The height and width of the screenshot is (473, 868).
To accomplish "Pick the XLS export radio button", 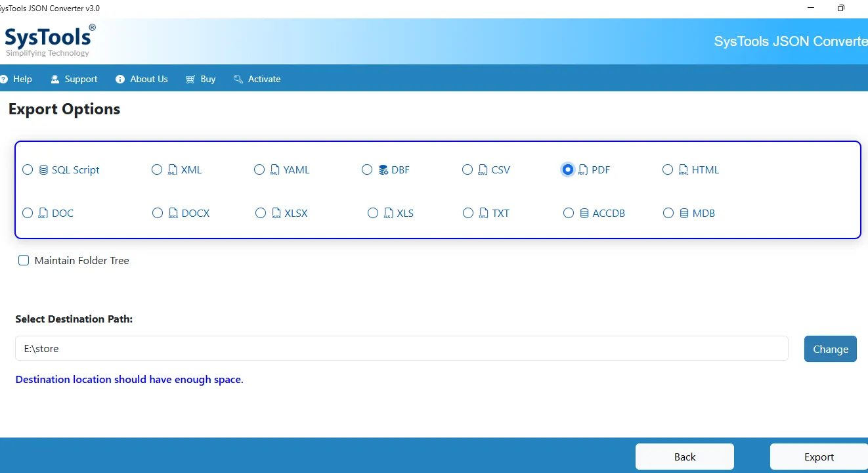I will 373,213.
